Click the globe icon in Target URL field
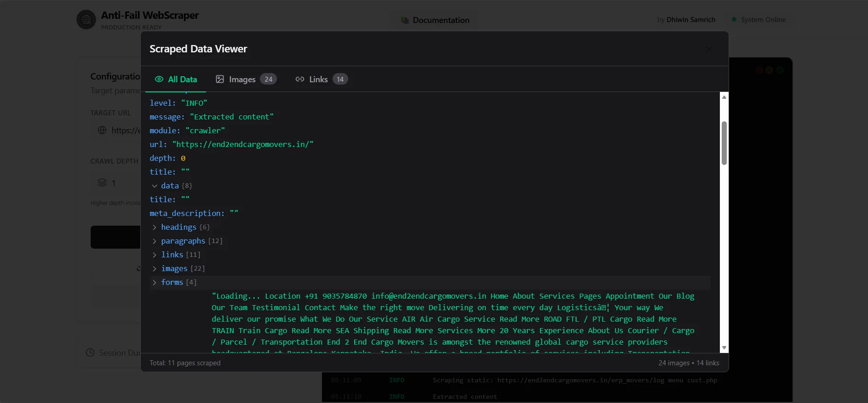 coord(102,131)
